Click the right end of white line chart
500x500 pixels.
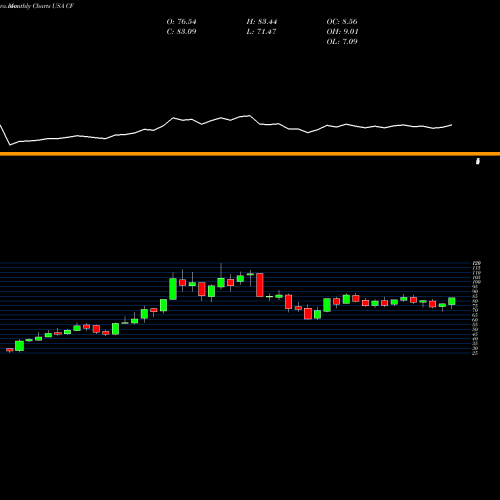pos(452,125)
